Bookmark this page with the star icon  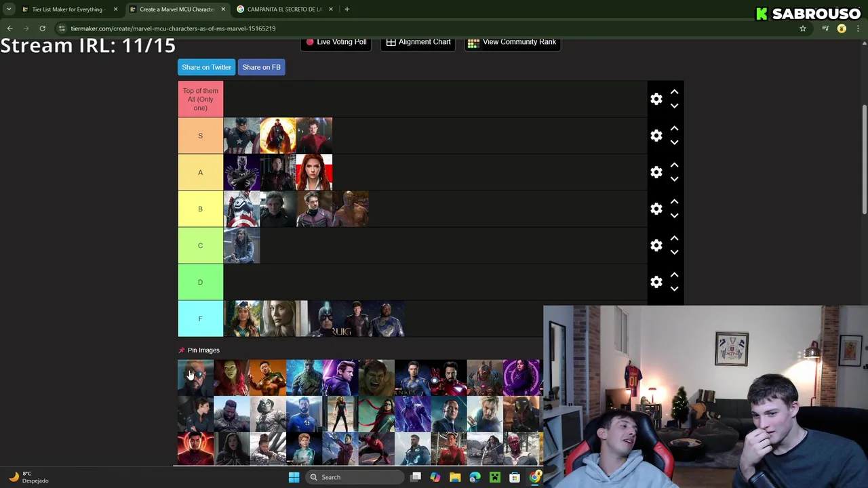803,28
